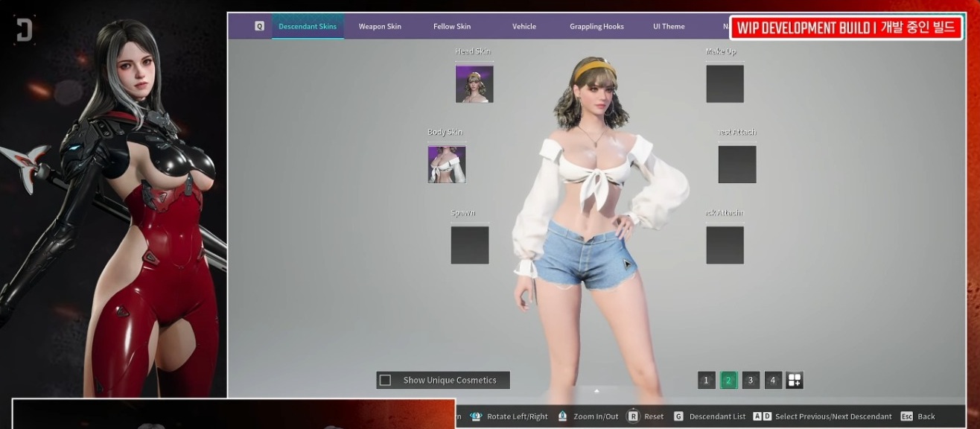This screenshot has height=429, width=980.
Task: Go to the Grappling Hooks tab
Action: pyautogui.click(x=596, y=26)
